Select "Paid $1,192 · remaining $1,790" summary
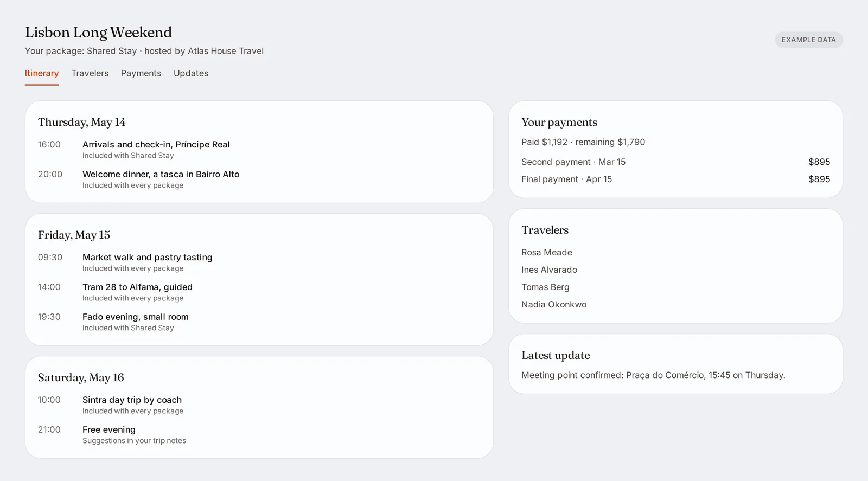The image size is (868, 481). 583,142
